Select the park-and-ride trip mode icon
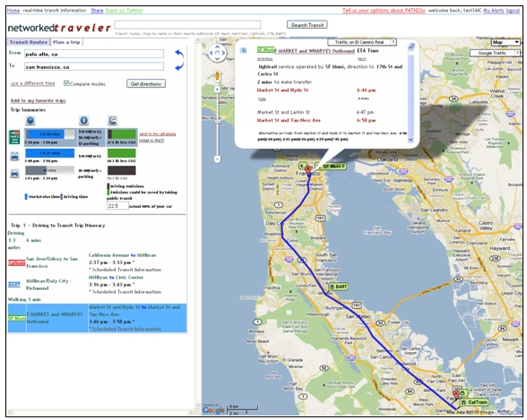 coord(14,137)
